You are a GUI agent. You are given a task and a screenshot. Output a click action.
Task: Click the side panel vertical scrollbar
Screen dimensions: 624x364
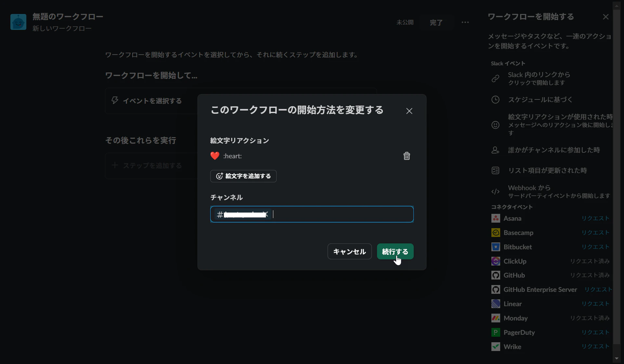[617, 177]
